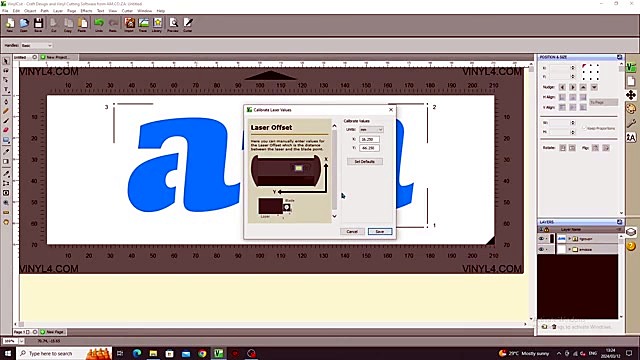This screenshot has height=360, width=640.
Task: Click the Copy toolbar icon
Action: pos(68,24)
